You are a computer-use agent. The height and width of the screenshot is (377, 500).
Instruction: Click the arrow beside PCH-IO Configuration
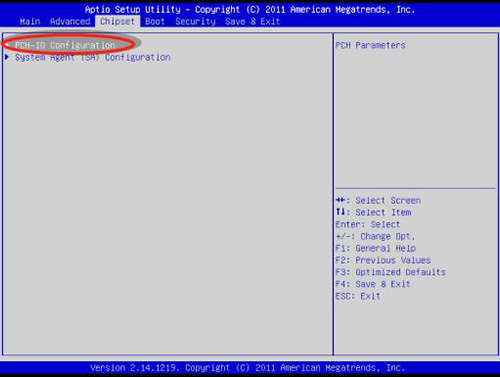(7, 44)
